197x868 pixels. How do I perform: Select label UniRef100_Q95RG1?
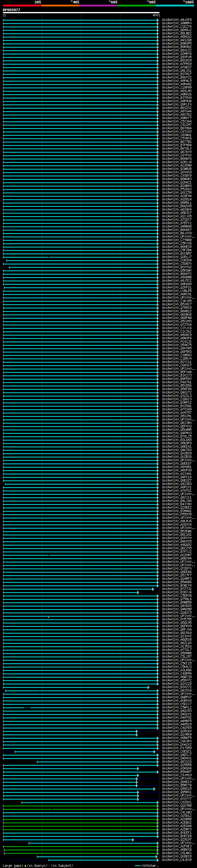pyautogui.click(x=177, y=792)
